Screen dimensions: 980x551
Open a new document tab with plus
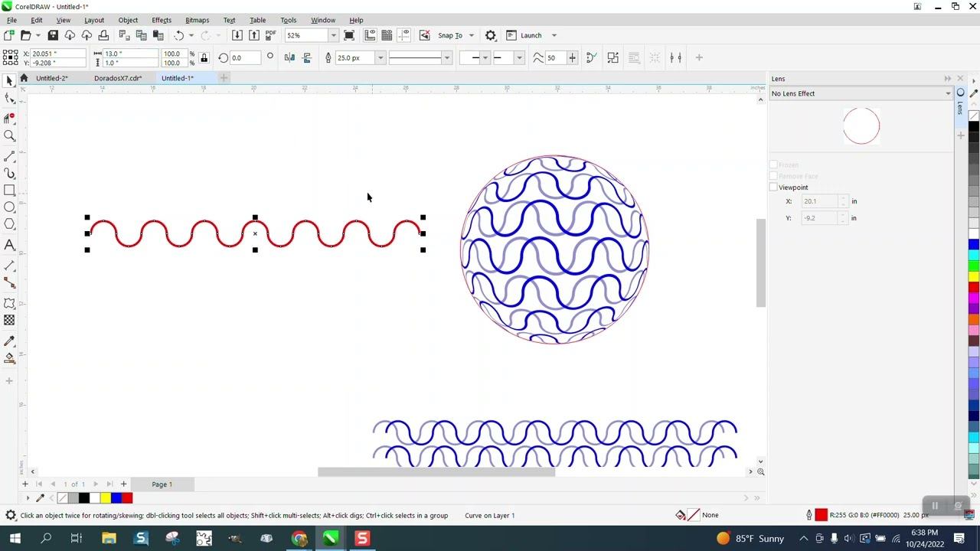tap(224, 78)
